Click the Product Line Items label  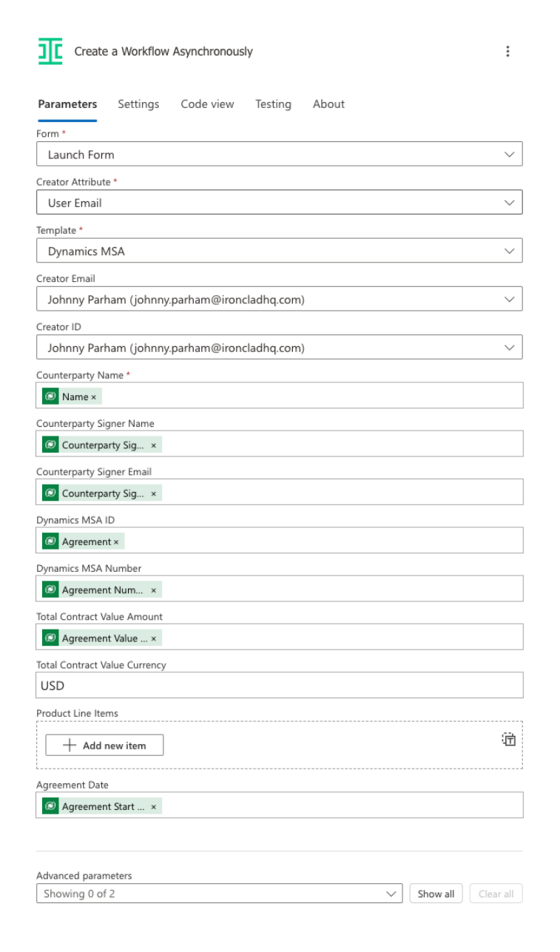coord(77,713)
